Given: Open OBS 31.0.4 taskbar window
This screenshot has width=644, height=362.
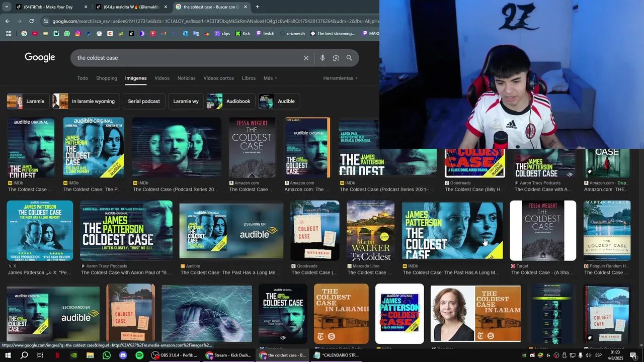Looking at the screenshot, I should [x=175, y=355].
